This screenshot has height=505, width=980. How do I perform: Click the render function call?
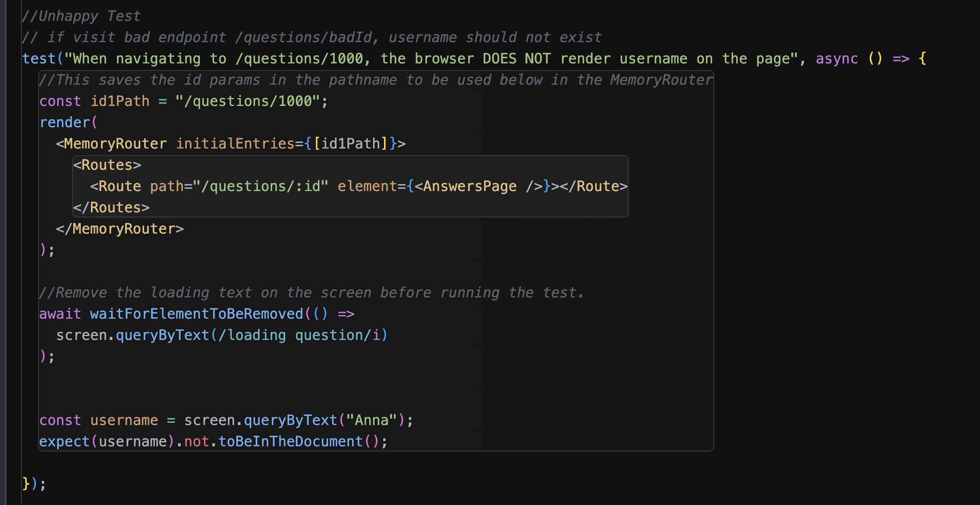click(65, 123)
